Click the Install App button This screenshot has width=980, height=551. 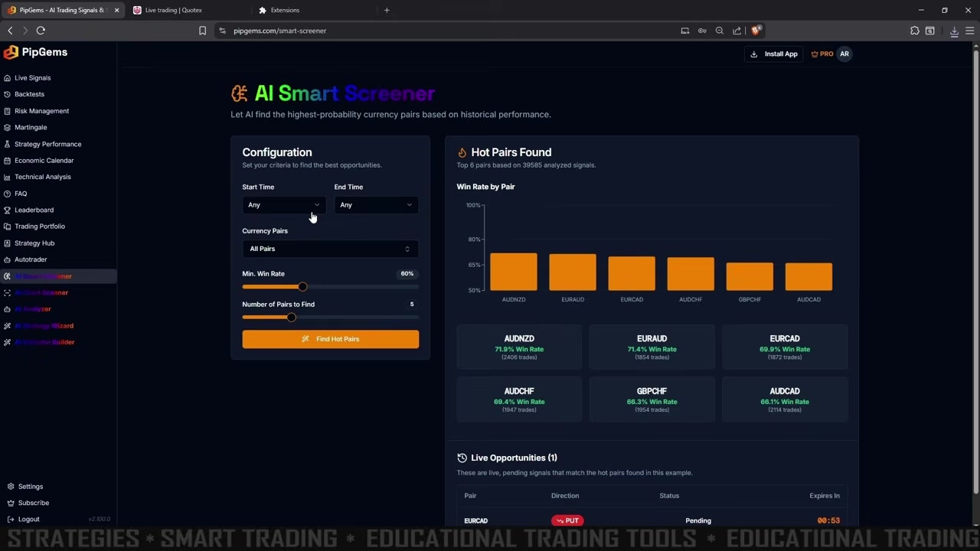(774, 54)
